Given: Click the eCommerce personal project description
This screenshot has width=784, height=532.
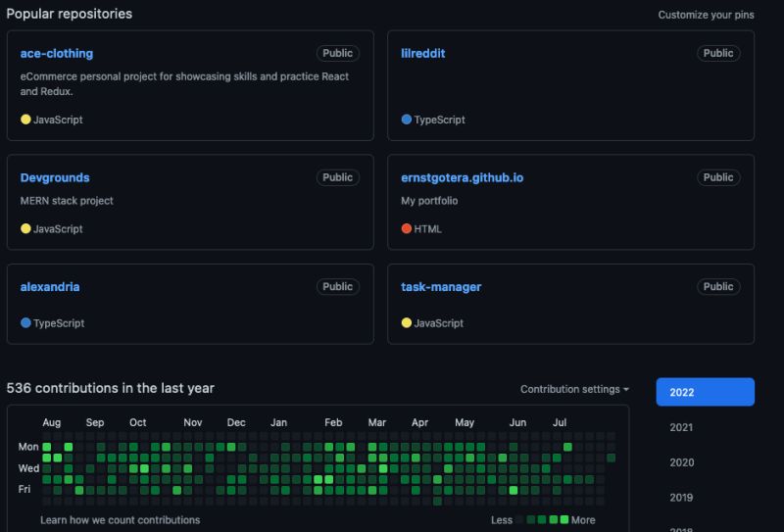Looking at the screenshot, I should coord(184,84).
